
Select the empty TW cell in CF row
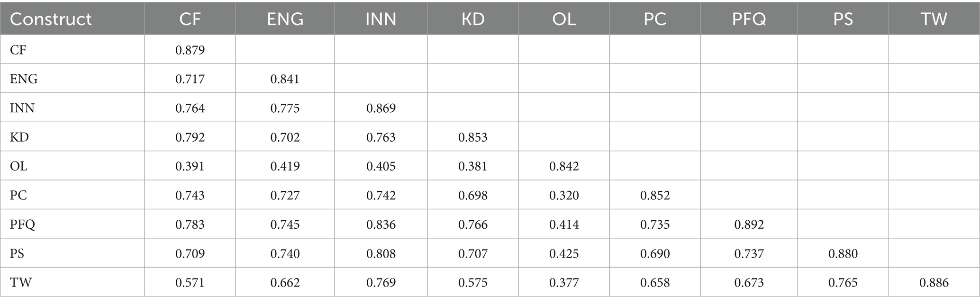(x=934, y=50)
